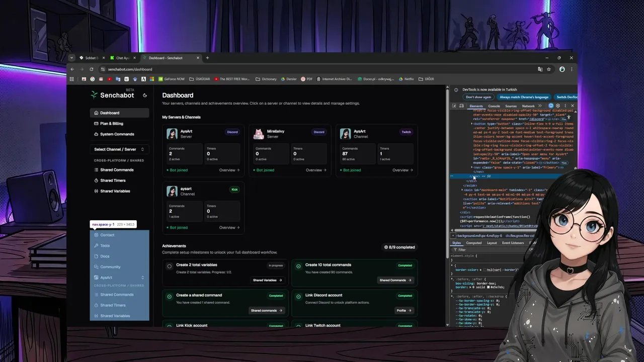Switch to the Chat Ays browser tab

122,58
